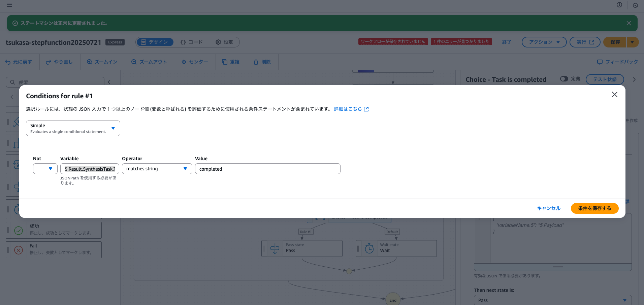Open the hamburger navigation menu
Image resolution: width=644 pixels, height=305 pixels.
coord(9,5)
